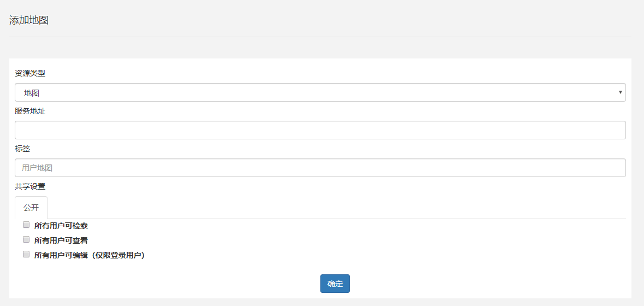Click the divider line beside the 公开 tab
The width and height of the screenshot is (644, 306).
click(336, 219)
